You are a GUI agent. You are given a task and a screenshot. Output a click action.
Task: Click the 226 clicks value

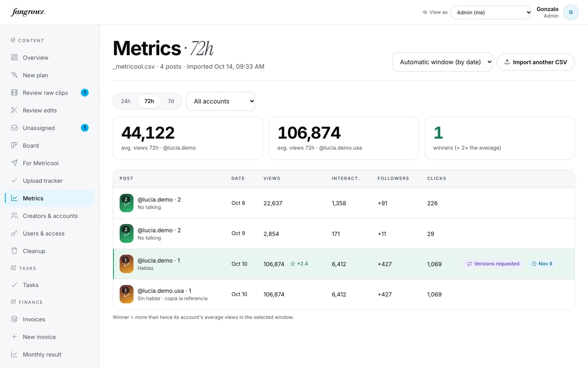(432, 203)
